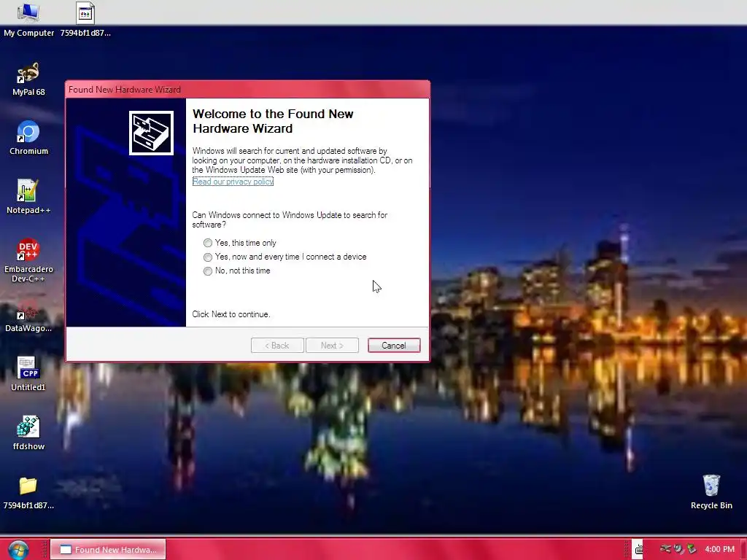The height and width of the screenshot is (560, 747).
Task: Choose 'Yes, now and every time' option
Action: [x=285, y=257]
